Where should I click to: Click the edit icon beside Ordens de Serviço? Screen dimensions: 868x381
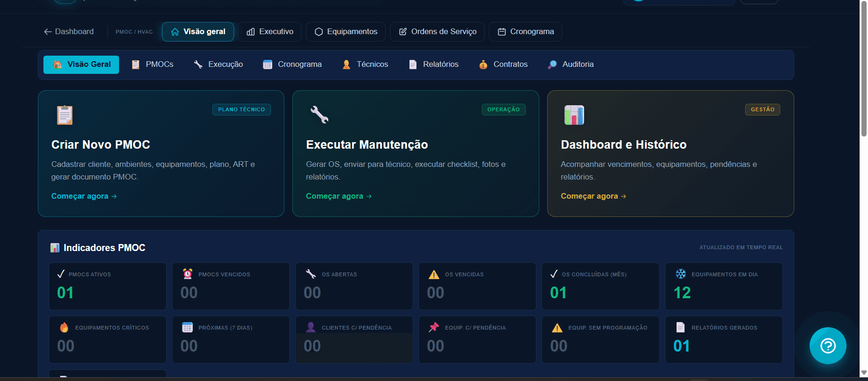tap(403, 32)
